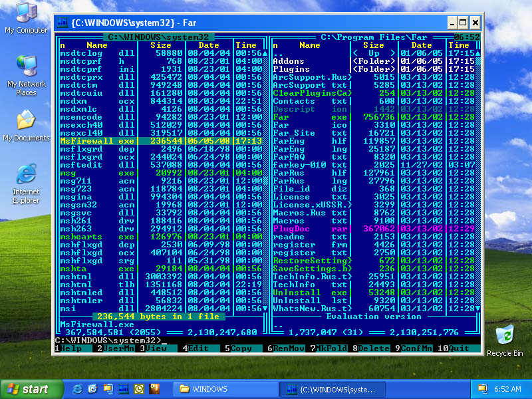Viewport: 532px width, 399px height.
Task: Switch to WINDOWS folder taskbar button
Action: point(223,389)
